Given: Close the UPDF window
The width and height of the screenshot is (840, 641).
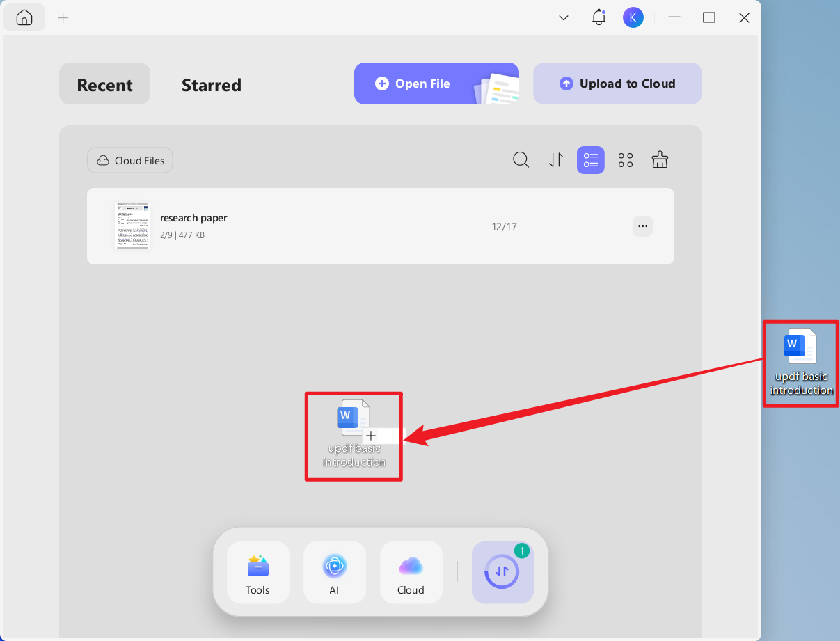Looking at the screenshot, I should pos(745,18).
